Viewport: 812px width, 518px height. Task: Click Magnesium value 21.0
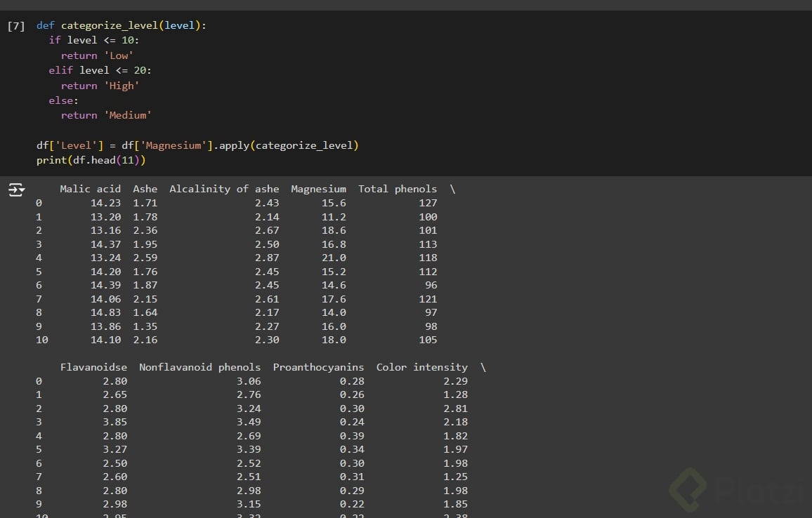pyautogui.click(x=334, y=258)
